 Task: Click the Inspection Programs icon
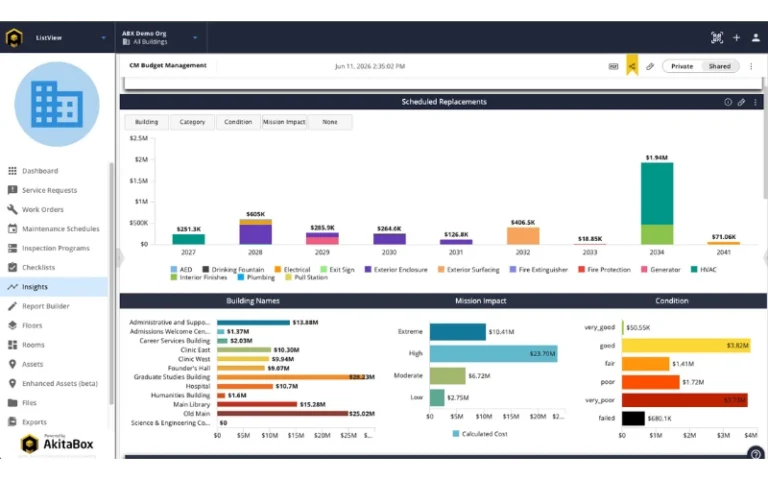tap(12, 248)
